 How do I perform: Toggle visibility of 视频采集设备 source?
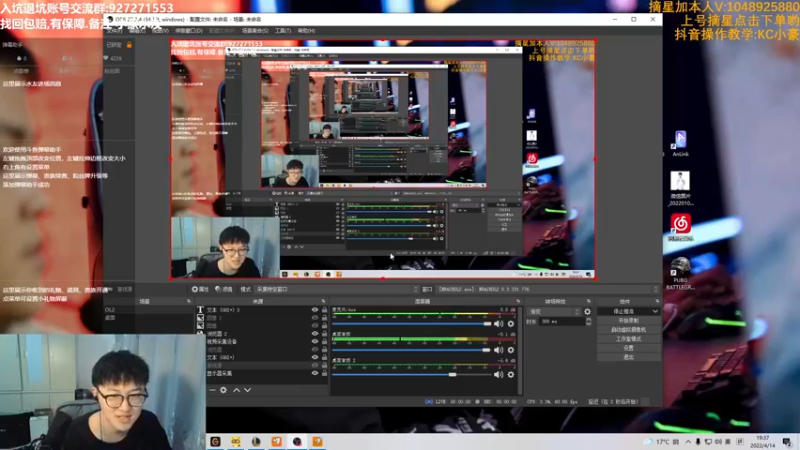(315, 341)
